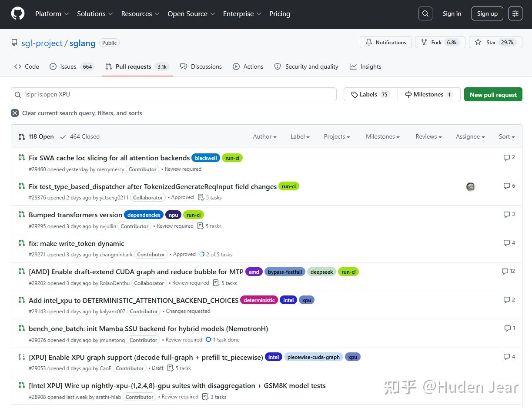Open the Milestones filter dropdown

[x=383, y=136]
